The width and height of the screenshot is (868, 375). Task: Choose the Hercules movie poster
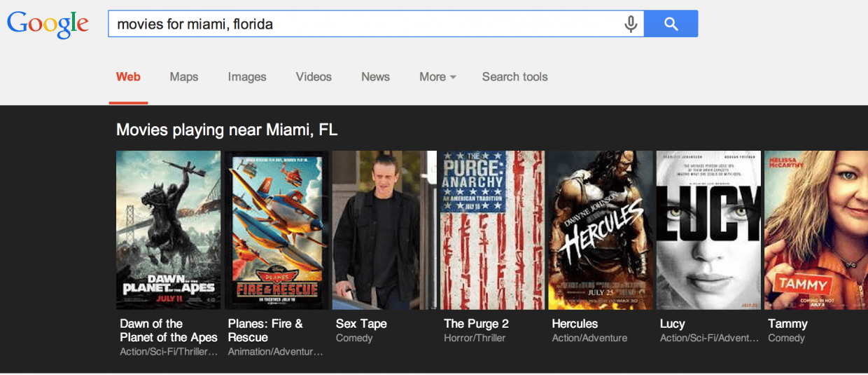click(601, 230)
